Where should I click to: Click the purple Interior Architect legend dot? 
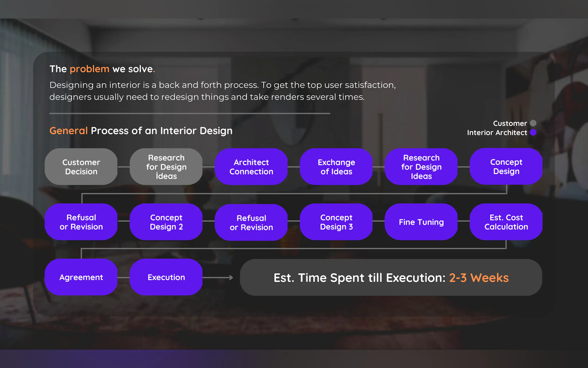click(x=533, y=132)
